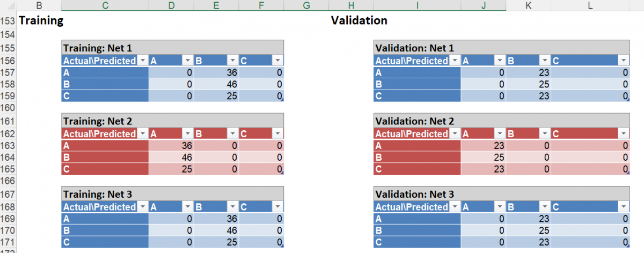Select the 46 cell in Training: Net 2

171,158
